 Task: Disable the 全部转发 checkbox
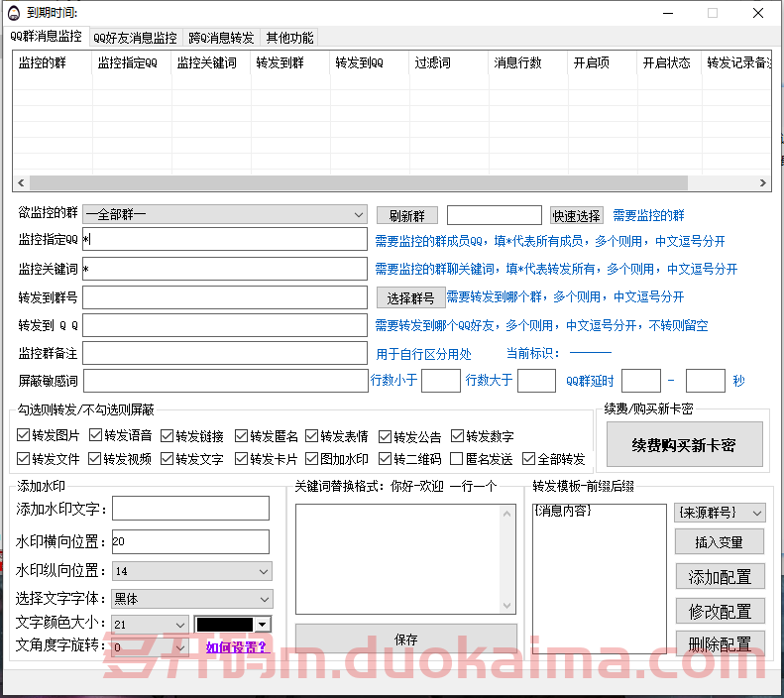[528, 459]
